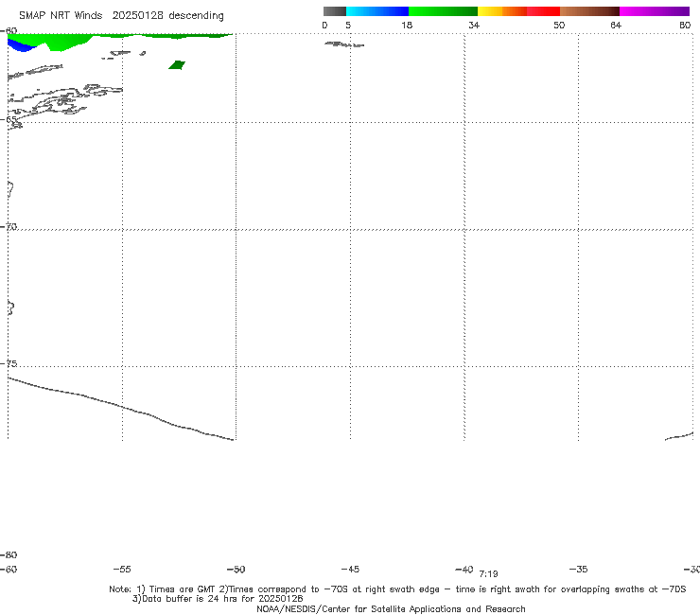Click the green 18-34 color bar segment
Screen dimensions: 700x615
tap(443, 11)
